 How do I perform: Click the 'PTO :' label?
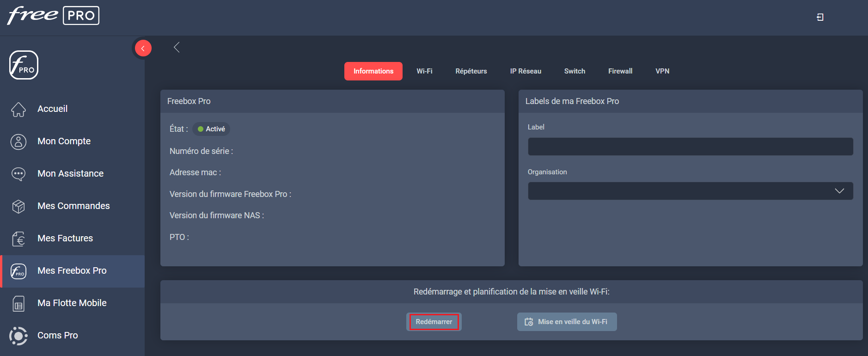point(179,237)
